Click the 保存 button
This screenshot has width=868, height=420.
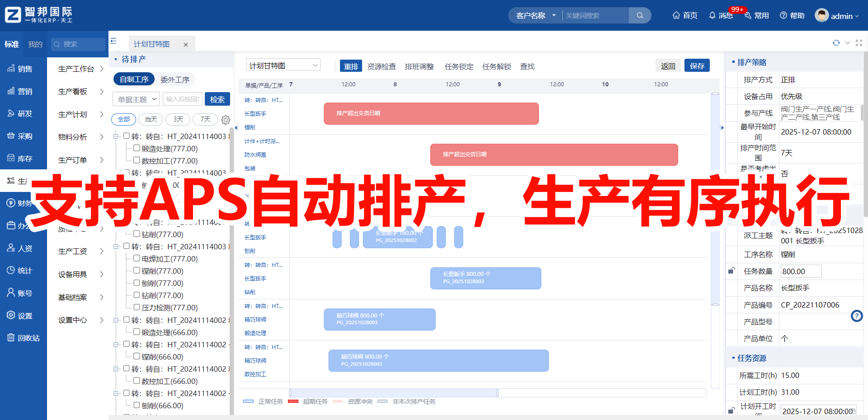coord(697,65)
